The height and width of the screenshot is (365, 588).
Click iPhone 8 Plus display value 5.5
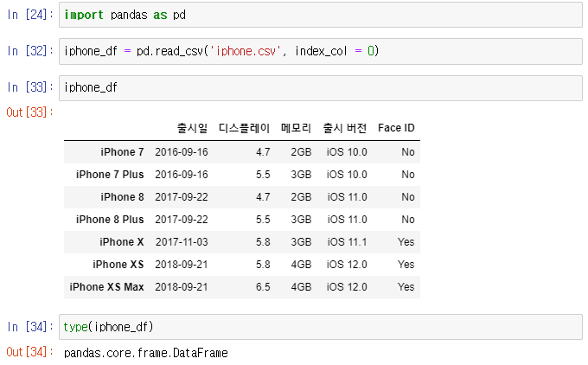[263, 220]
